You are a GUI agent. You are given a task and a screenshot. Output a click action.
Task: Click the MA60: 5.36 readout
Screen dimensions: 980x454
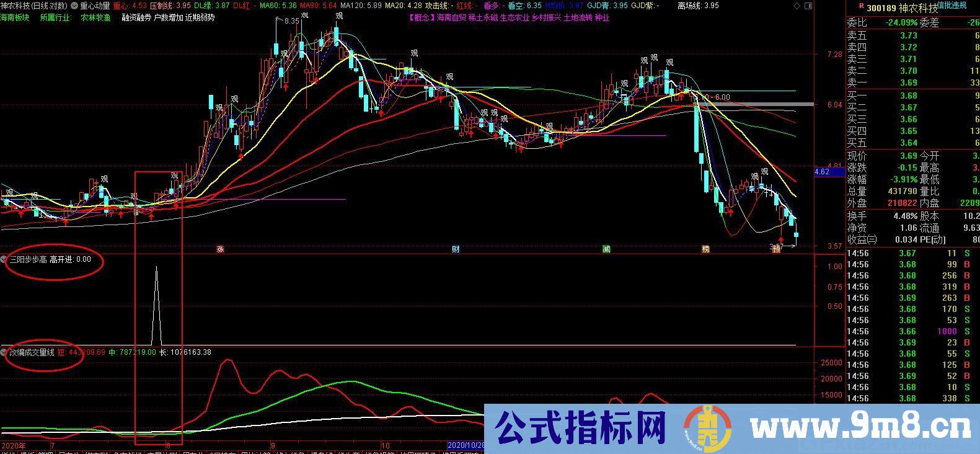point(278,6)
